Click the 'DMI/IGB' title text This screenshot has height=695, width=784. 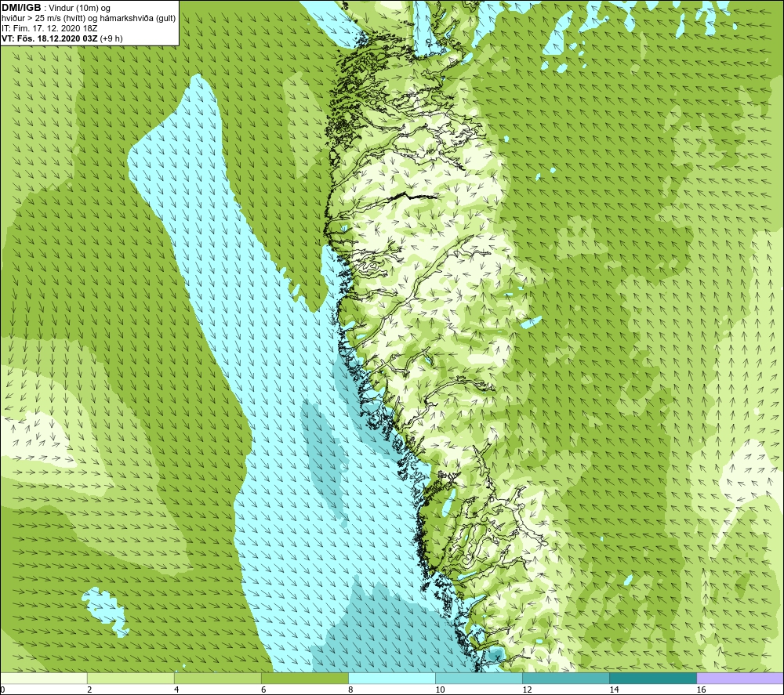tap(21, 8)
